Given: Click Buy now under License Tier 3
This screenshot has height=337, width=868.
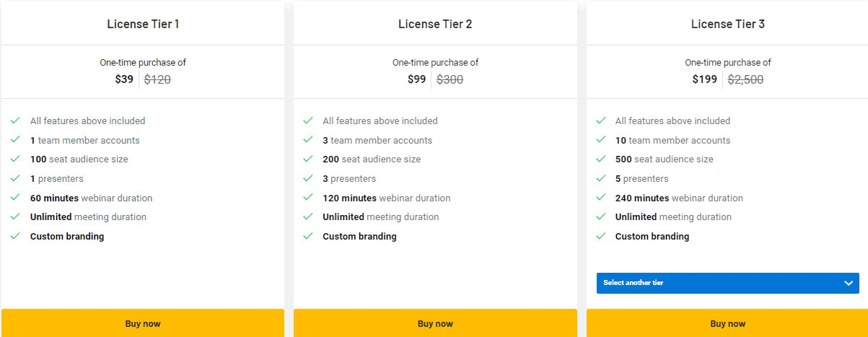Looking at the screenshot, I should [727, 323].
